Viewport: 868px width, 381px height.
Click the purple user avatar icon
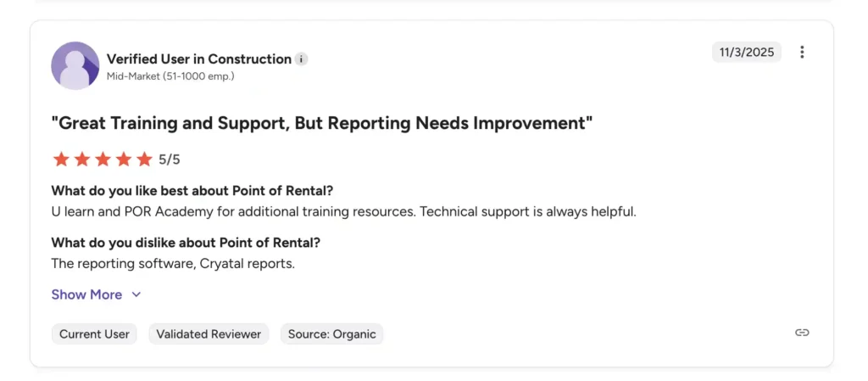click(x=75, y=65)
